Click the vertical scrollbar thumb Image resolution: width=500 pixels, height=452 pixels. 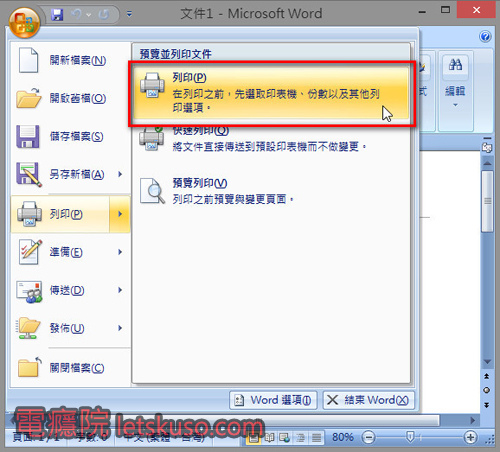tap(487, 201)
